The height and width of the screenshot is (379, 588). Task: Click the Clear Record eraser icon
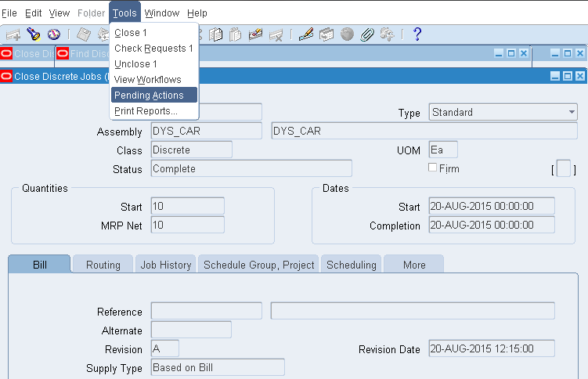255,34
